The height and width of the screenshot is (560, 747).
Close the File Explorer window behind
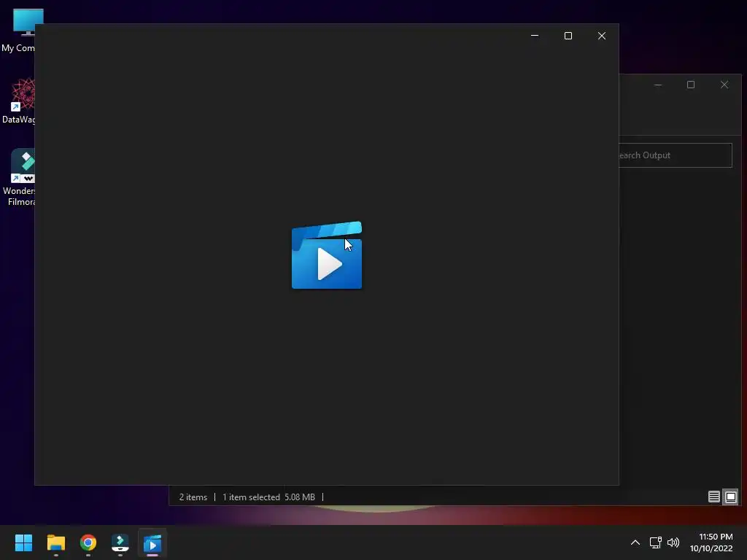(x=724, y=85)
